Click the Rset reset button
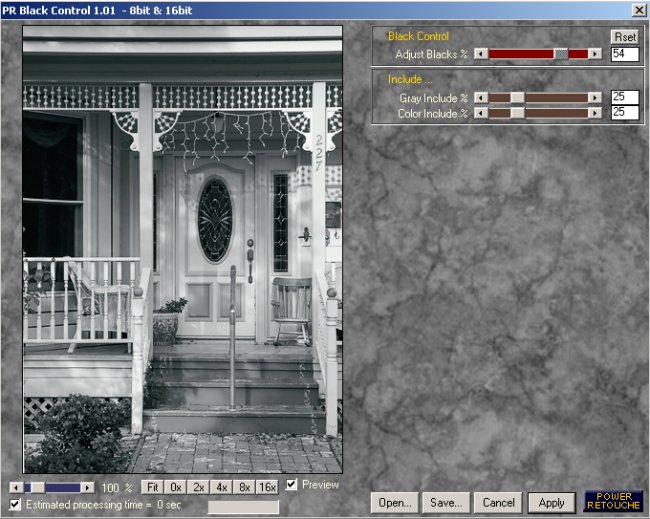 625,37
